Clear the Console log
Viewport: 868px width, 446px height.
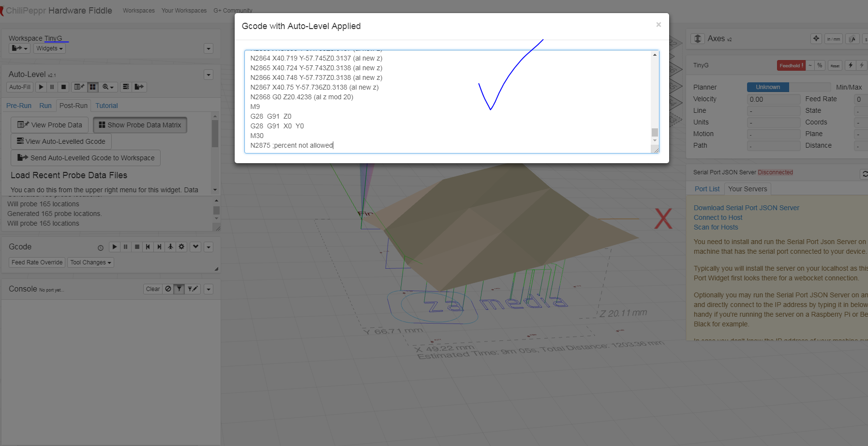point(153,289)
